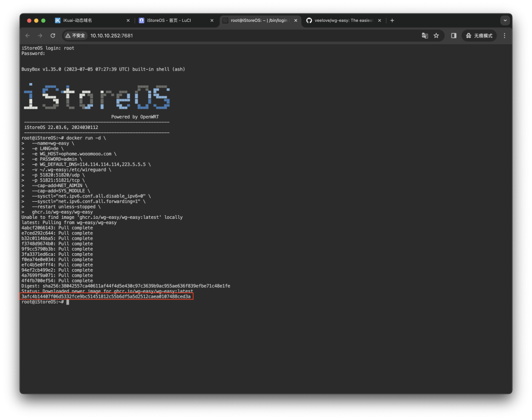
Task: Click the 'iStoreOS login: root' line
Action: [x=48, y=48]
